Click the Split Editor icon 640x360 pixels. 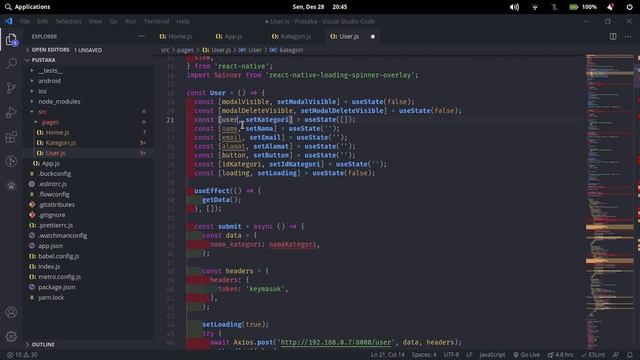(613, 36)
